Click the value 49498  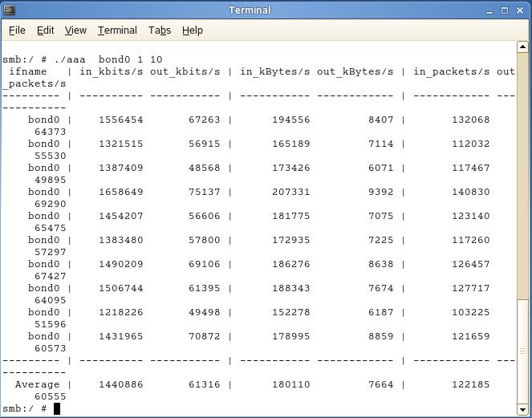(205, 312)
